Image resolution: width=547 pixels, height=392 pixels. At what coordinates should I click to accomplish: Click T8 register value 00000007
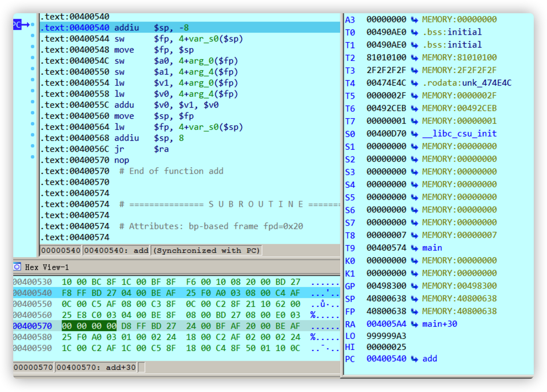pos(387,235)
